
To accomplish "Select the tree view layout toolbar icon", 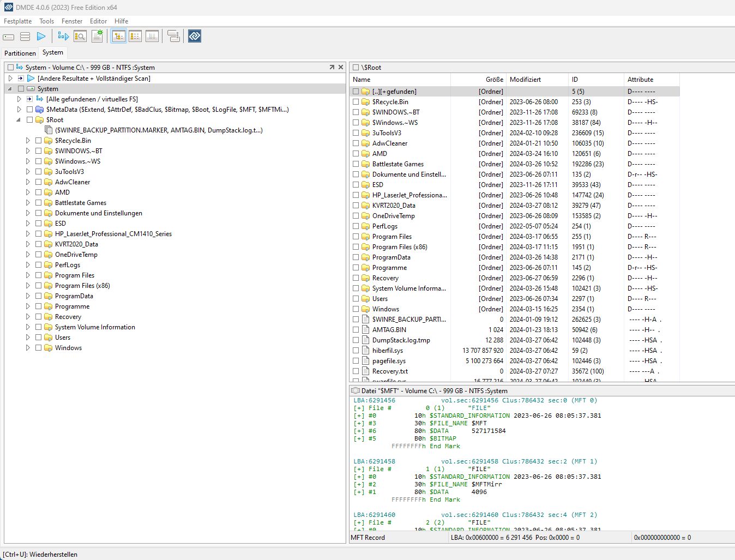I will click(x=118, y=37).
